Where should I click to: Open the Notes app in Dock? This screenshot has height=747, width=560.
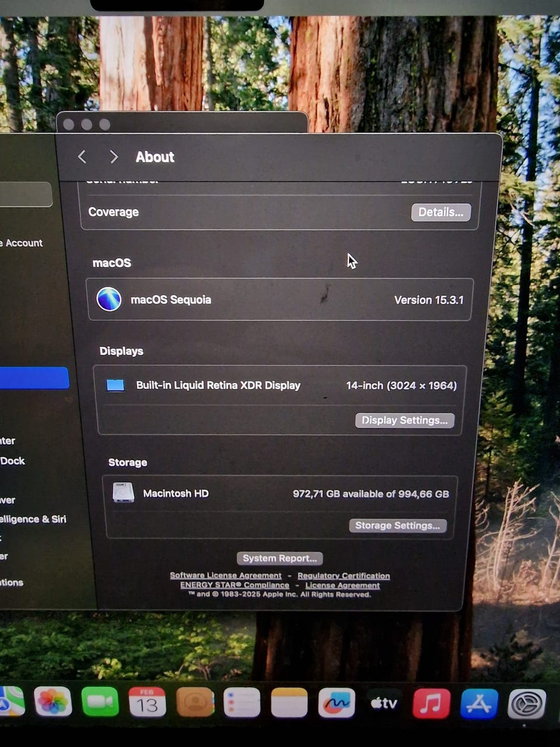tap(289, 702)
